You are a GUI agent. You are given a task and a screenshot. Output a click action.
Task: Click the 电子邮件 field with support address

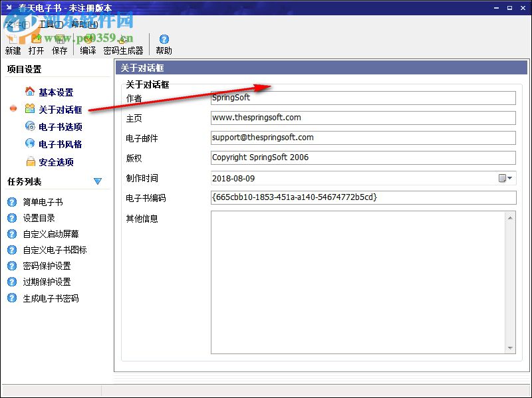pos(363,138)
